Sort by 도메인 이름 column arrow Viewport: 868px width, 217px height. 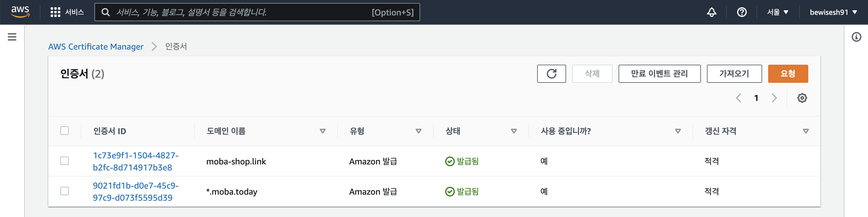point(322,131)
